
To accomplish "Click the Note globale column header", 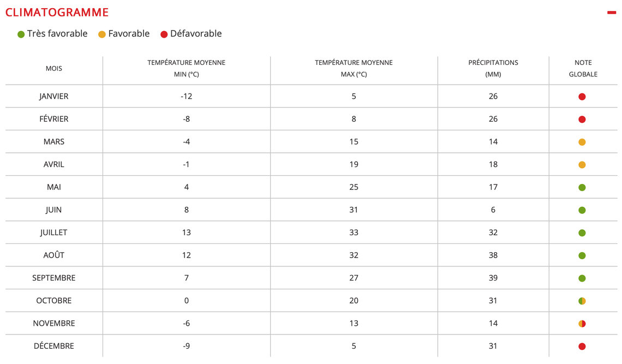I will 583,68.
